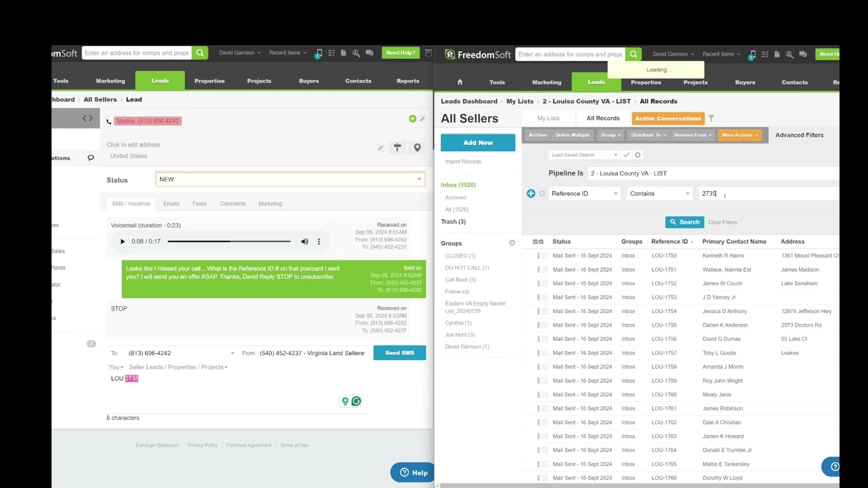Click the Add New button
This screenshot has width=868, height=488.
point(478,142)
